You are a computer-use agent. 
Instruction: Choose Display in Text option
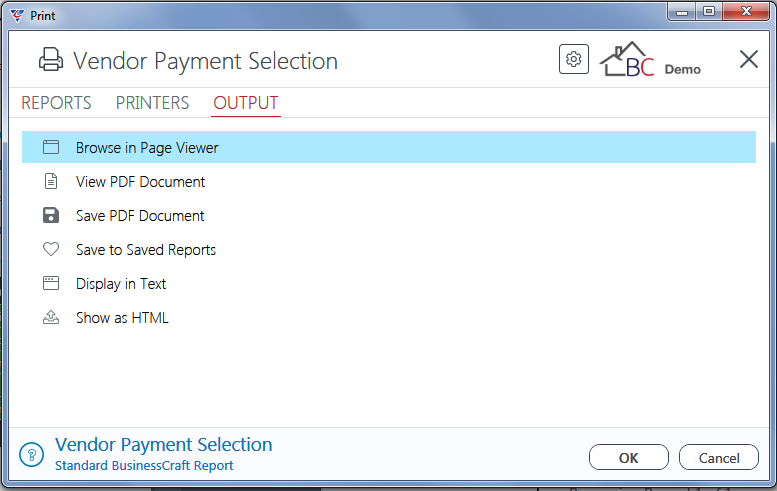389,283
